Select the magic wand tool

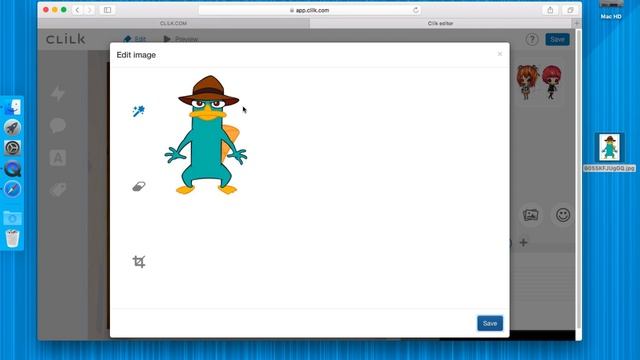(139, 111)
